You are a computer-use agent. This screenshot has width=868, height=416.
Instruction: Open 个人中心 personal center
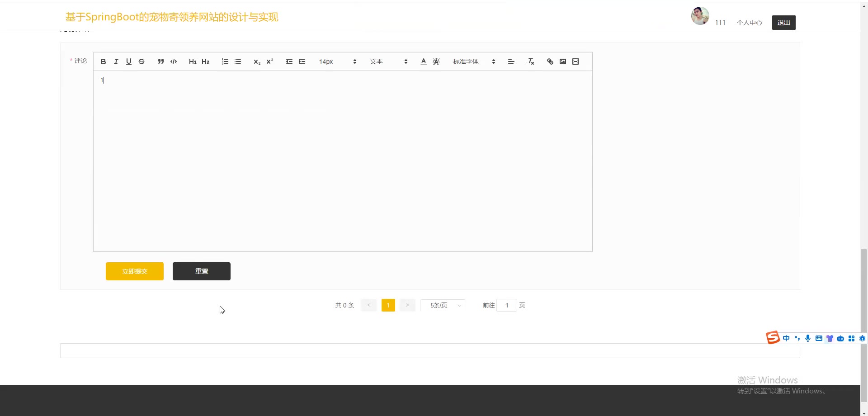[x=750, y=23]
